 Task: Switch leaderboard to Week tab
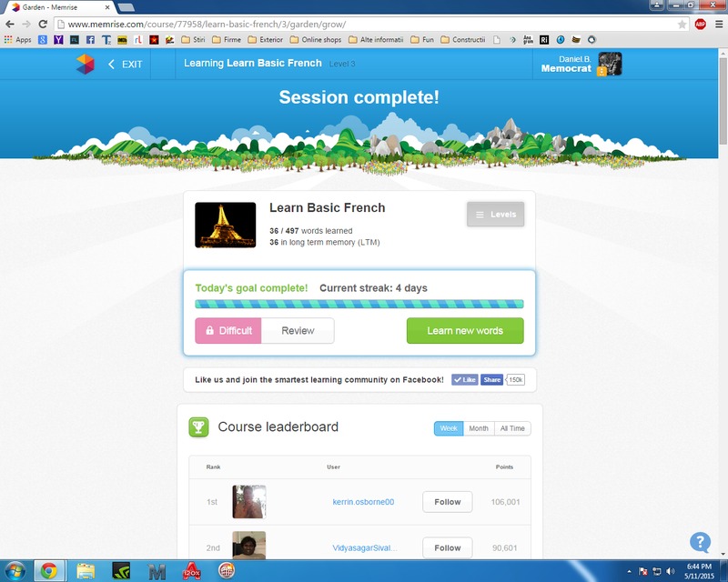[449, 428]
